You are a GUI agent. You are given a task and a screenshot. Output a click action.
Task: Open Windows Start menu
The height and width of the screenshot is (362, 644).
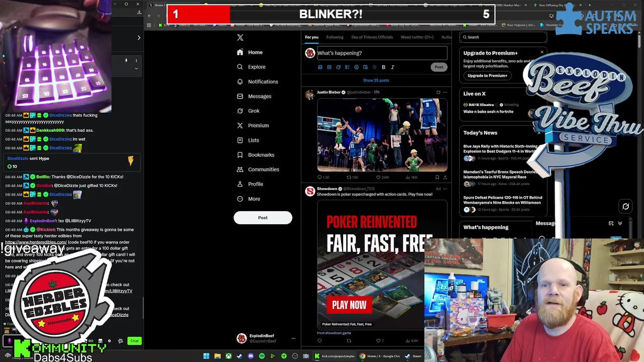coord(206,356)
